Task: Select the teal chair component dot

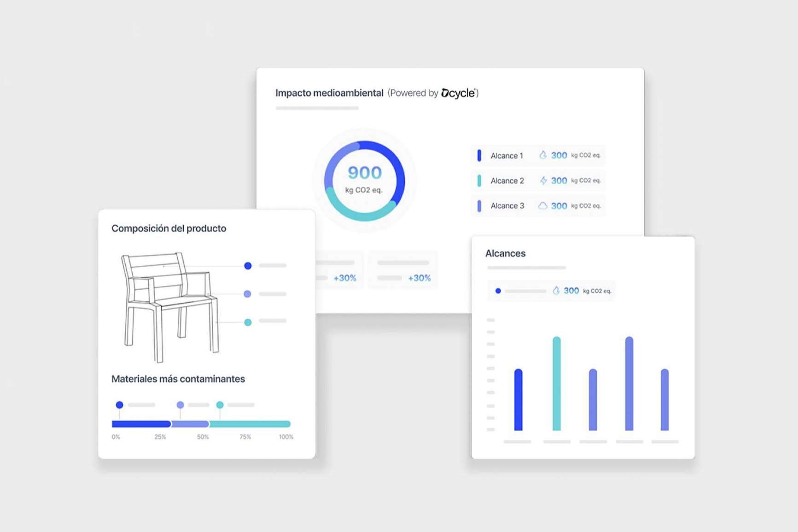Action: click(248, 322)
